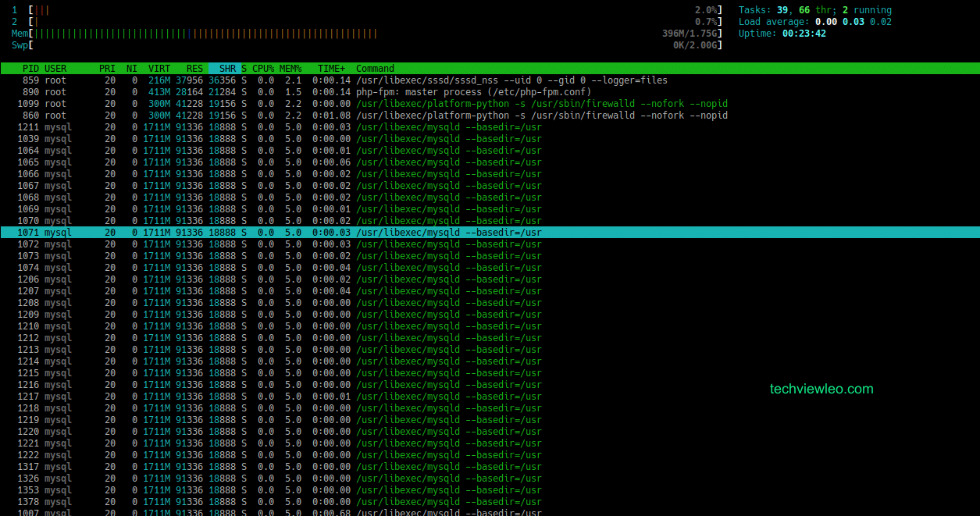Sort processes by the USER column
The height and width of the screenshot is (516, 980).
(56, 68)
